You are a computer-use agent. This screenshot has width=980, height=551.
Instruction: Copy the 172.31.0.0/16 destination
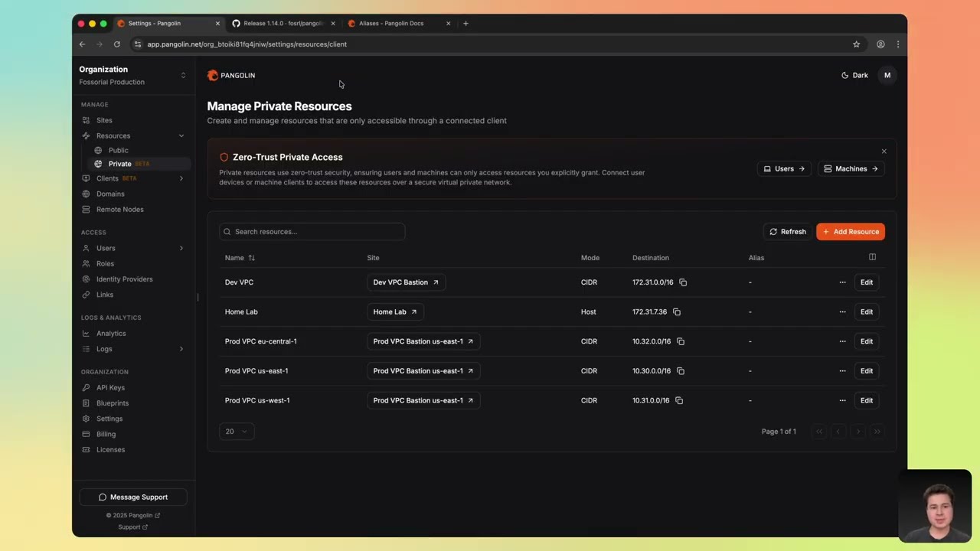pos(683,282)
